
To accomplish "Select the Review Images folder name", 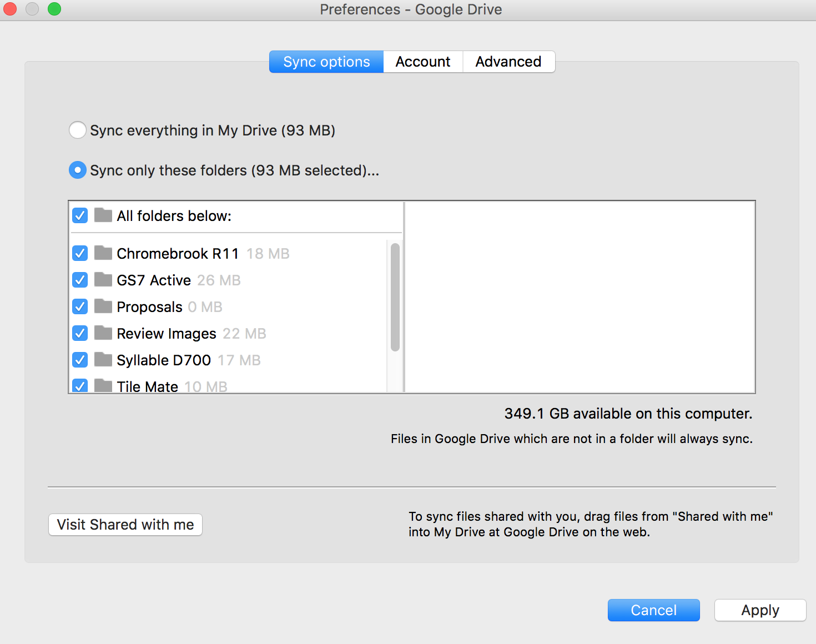I will 167,334.
